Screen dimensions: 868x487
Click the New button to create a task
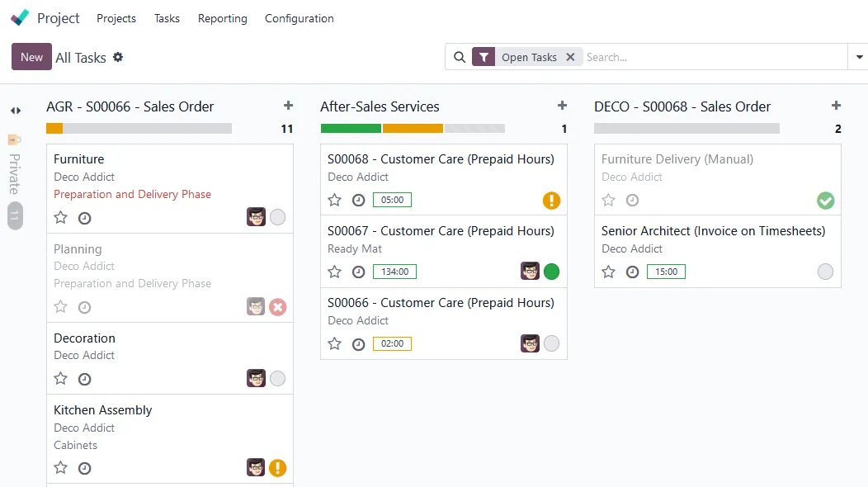tap(31, 57)
